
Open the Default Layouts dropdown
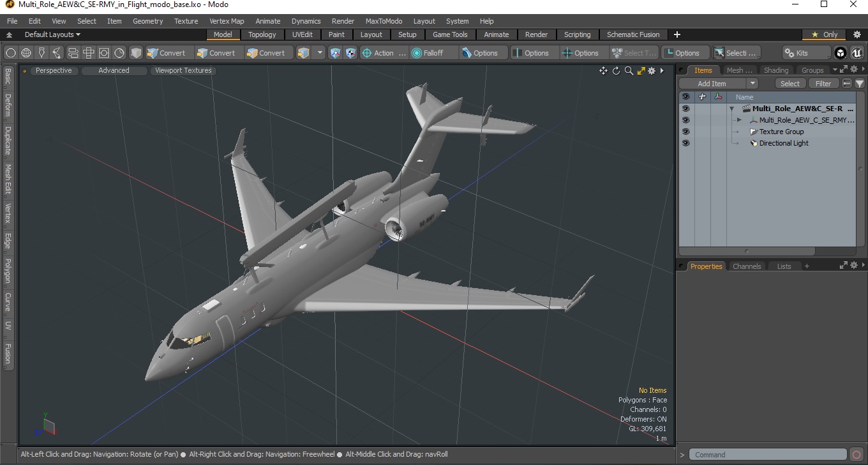[x=52, y=34]
